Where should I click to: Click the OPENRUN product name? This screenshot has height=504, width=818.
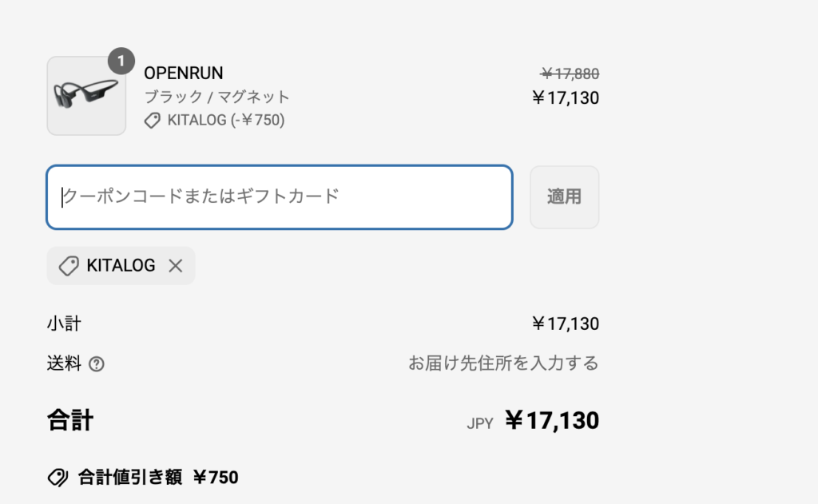(x=184, y=73)
